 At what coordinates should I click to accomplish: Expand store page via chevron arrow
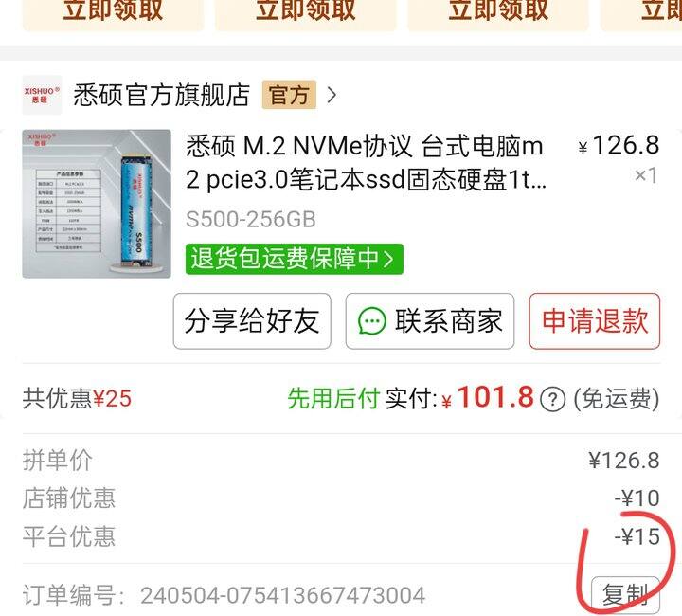[332, 95]
